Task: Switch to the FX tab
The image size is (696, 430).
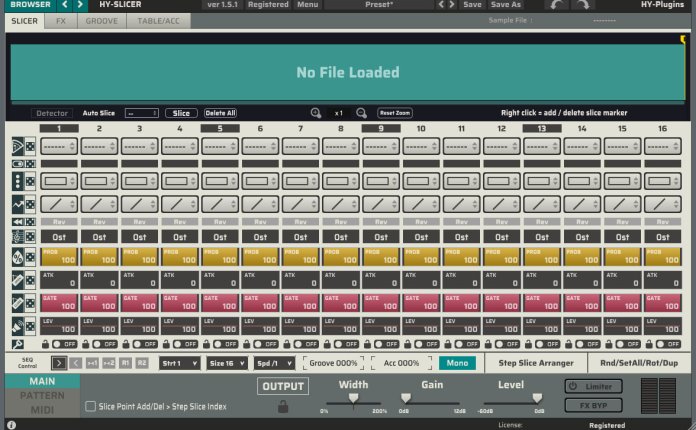Action: point(61,21)
